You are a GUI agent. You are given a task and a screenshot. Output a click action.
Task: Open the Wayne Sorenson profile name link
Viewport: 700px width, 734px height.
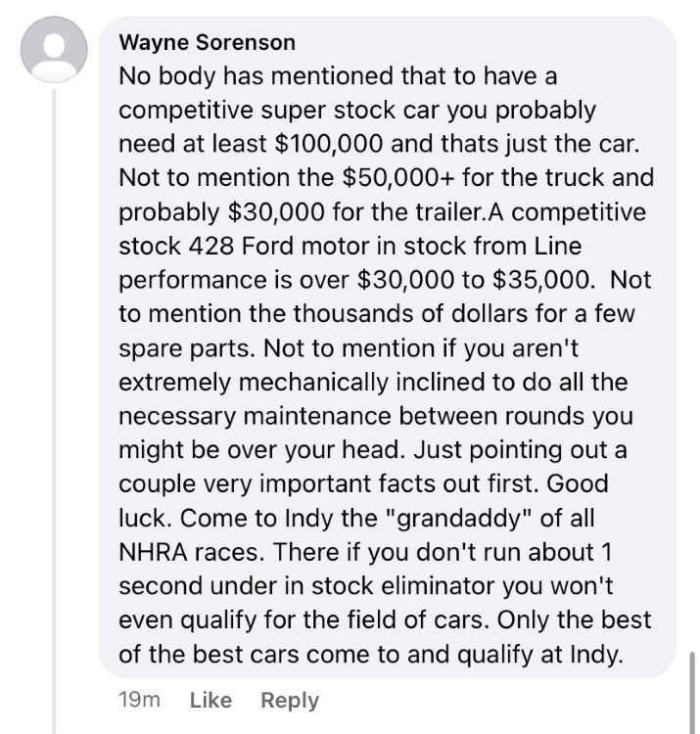(x=207, y=43)
